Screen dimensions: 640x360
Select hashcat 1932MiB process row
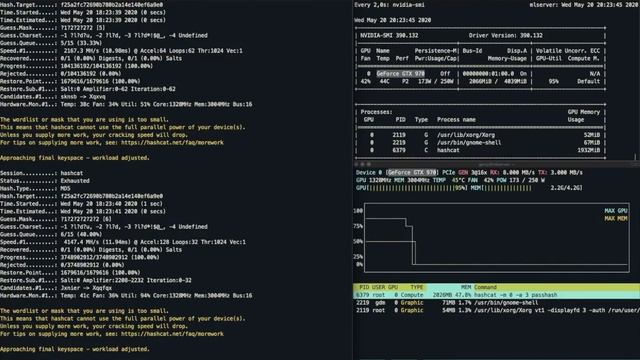[x=480, y=150]
